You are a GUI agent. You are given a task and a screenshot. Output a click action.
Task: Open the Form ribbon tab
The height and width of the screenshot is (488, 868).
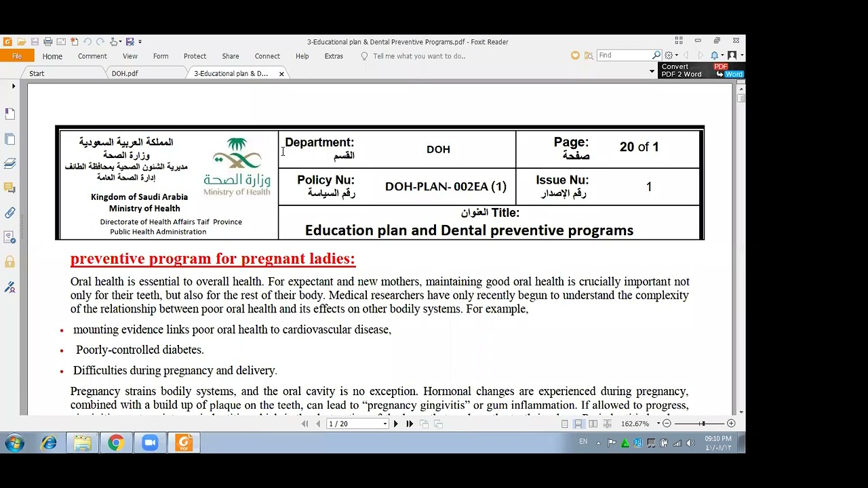click(x=161, y=56)
